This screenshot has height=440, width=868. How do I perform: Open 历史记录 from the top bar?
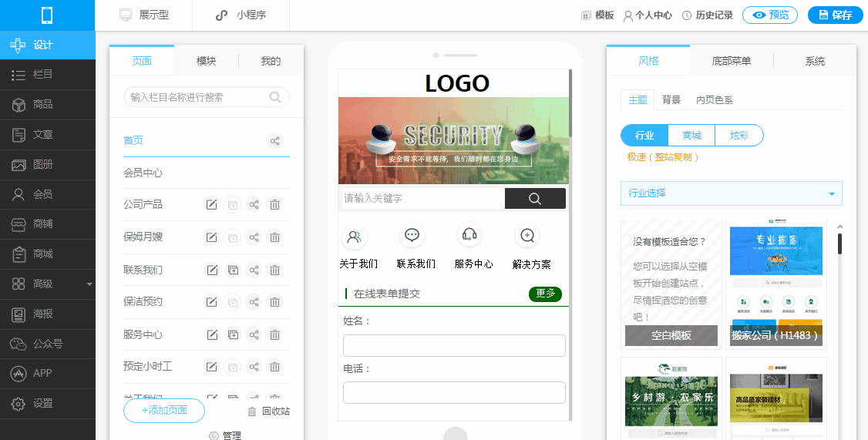pyautogui.click(x=708, y=15)
